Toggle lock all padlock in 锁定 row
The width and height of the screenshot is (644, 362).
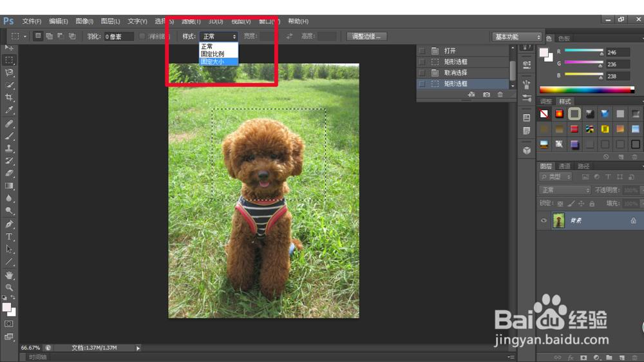(x=592, y=204)
